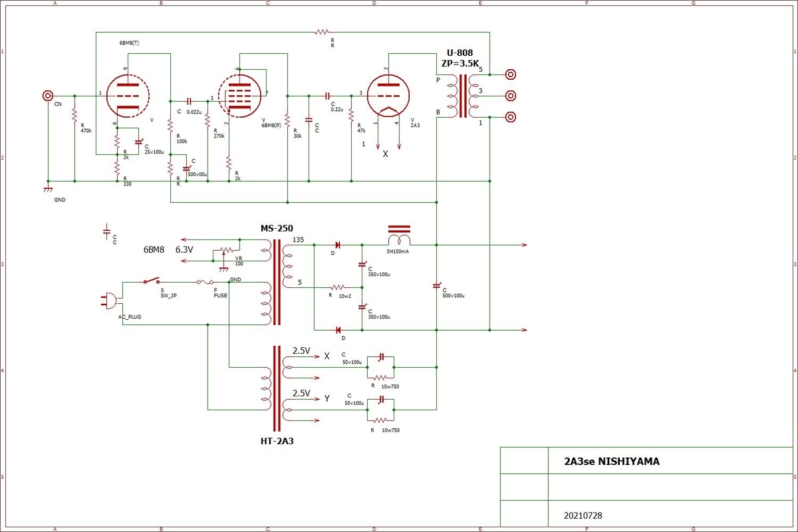Click the '6BM8(P)' reference text
The height and width of the screenshot is (532, 798).
tap(272, 125)
